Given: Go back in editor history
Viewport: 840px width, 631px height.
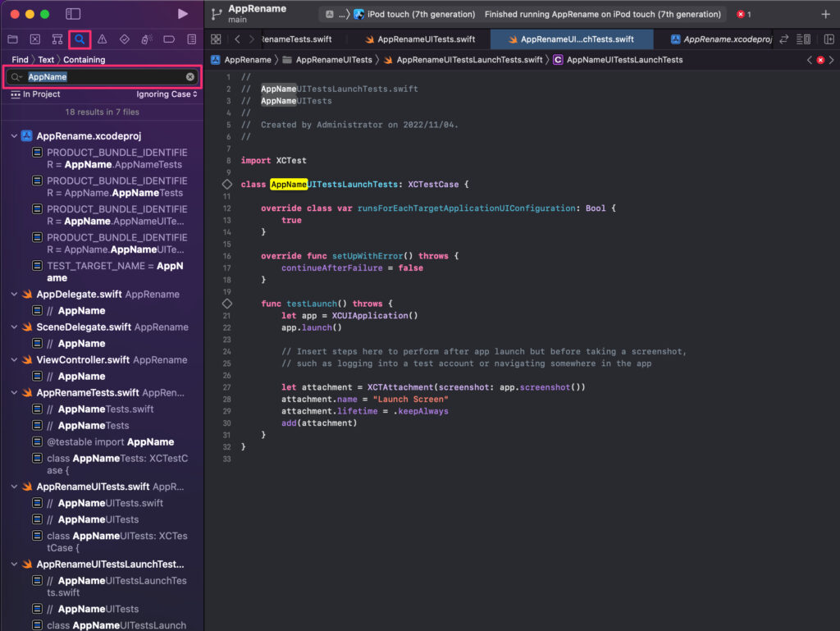Looking at the screenshot, I should (237, 39).
